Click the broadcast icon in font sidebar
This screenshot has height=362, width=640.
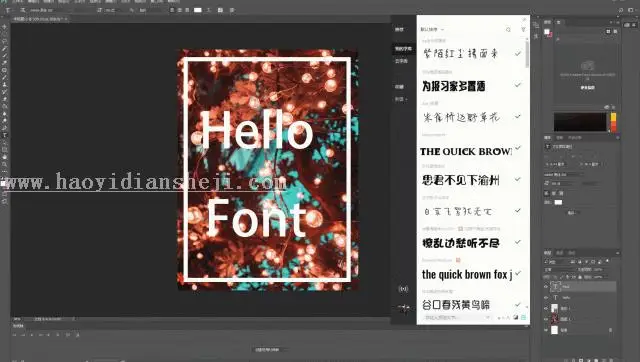click(403, 289)
